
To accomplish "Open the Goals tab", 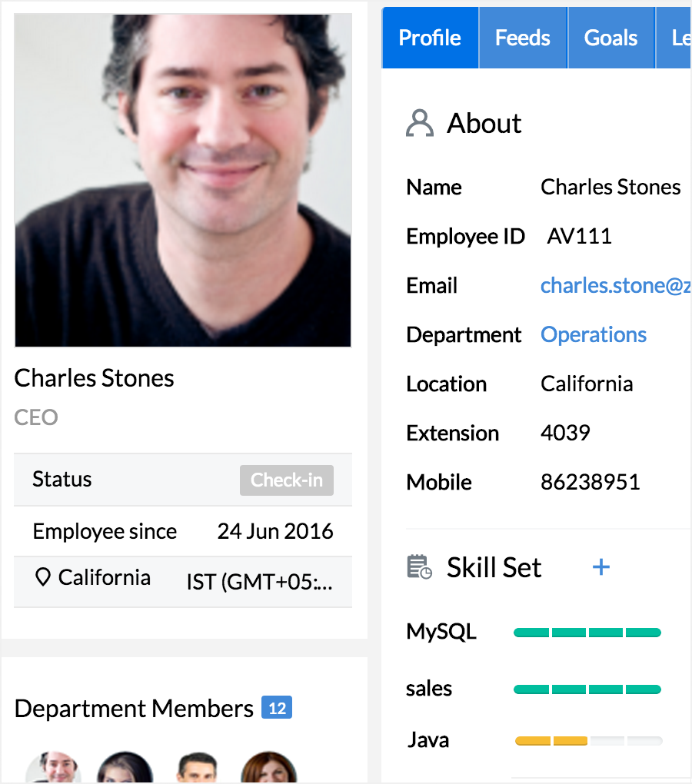I will pyautogui.click(x=611, y=38).
